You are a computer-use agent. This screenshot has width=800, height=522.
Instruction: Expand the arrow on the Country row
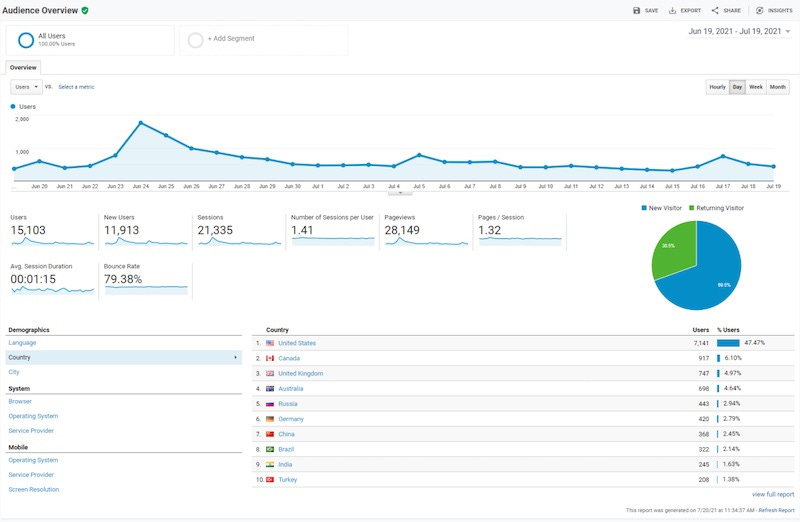click(x=235, y=357)
